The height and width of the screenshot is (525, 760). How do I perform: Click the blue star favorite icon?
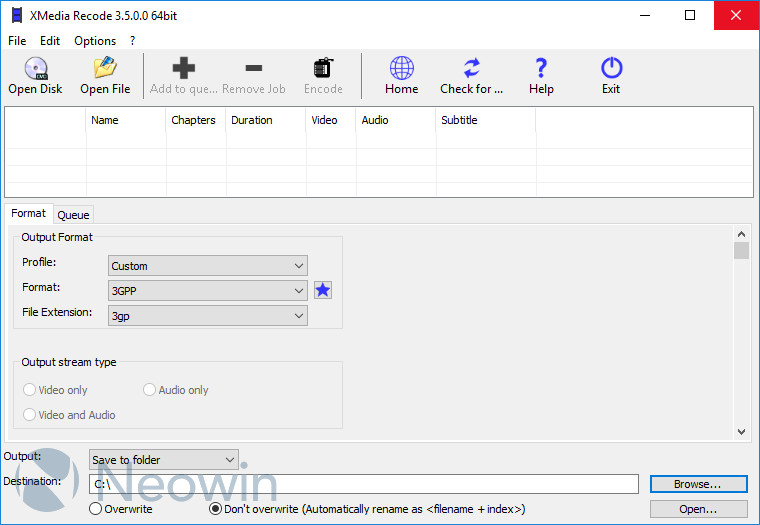(323, 290)
